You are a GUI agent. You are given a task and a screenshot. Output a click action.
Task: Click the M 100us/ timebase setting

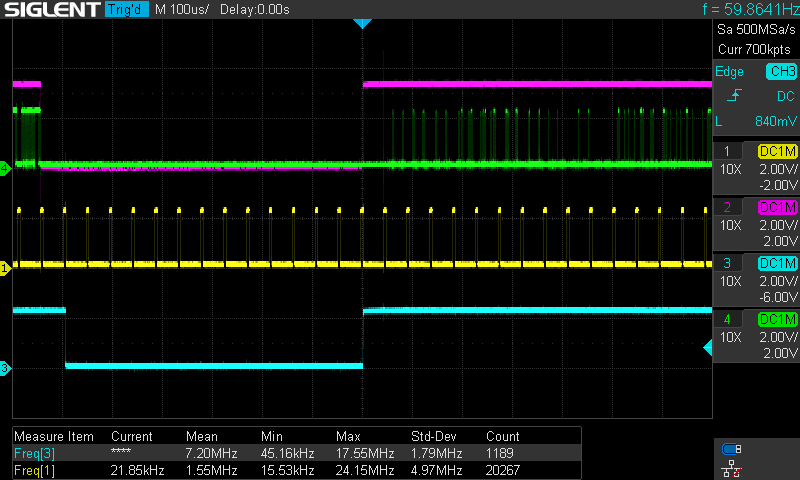click(x=182, y=9)
